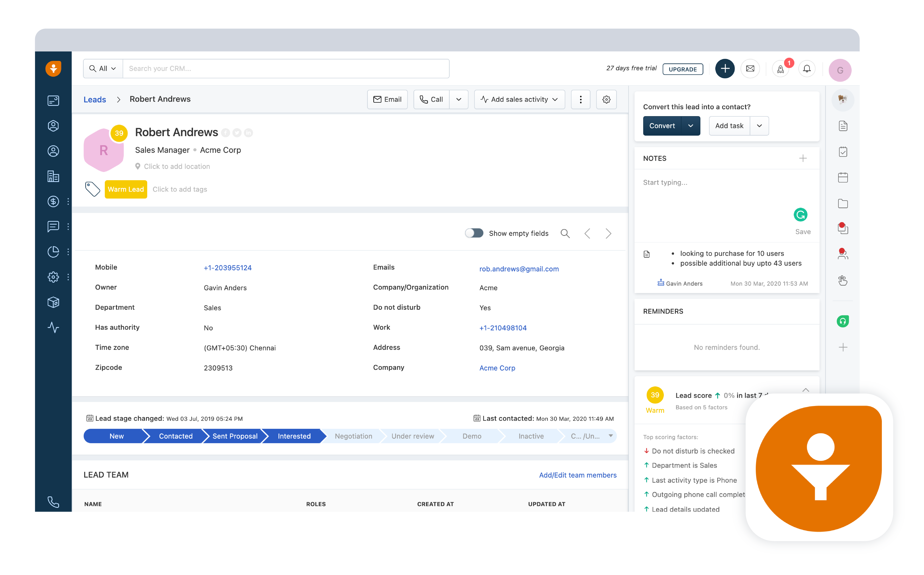Set lead stage to Contacted
The image size is (924, 575).
(176, 436)
